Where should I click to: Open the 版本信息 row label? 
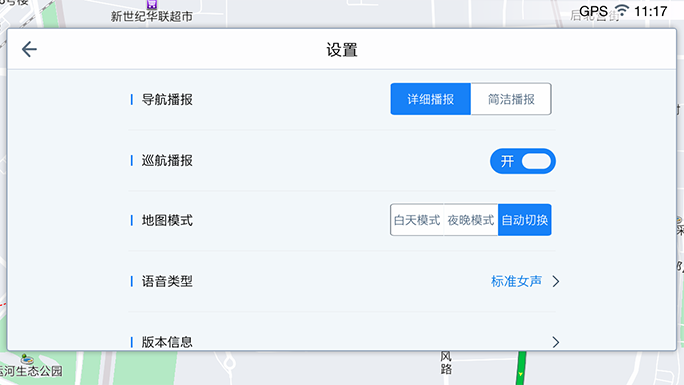tap(167, 342)
